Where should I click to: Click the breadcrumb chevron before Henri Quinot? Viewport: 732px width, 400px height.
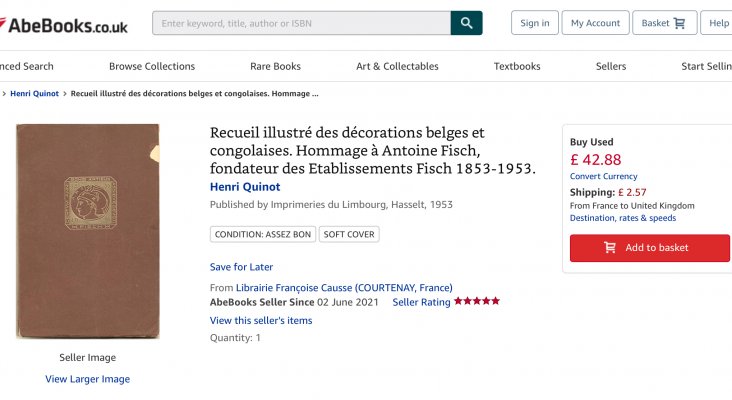4,94
